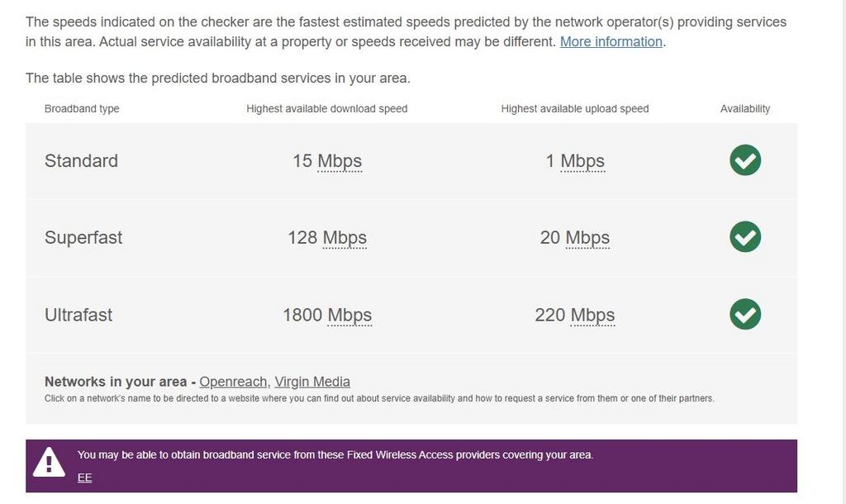Screen dimensions: 846x504
Task: Select the Availability column header
Action: pyautogui.click(x=745, y=108)
